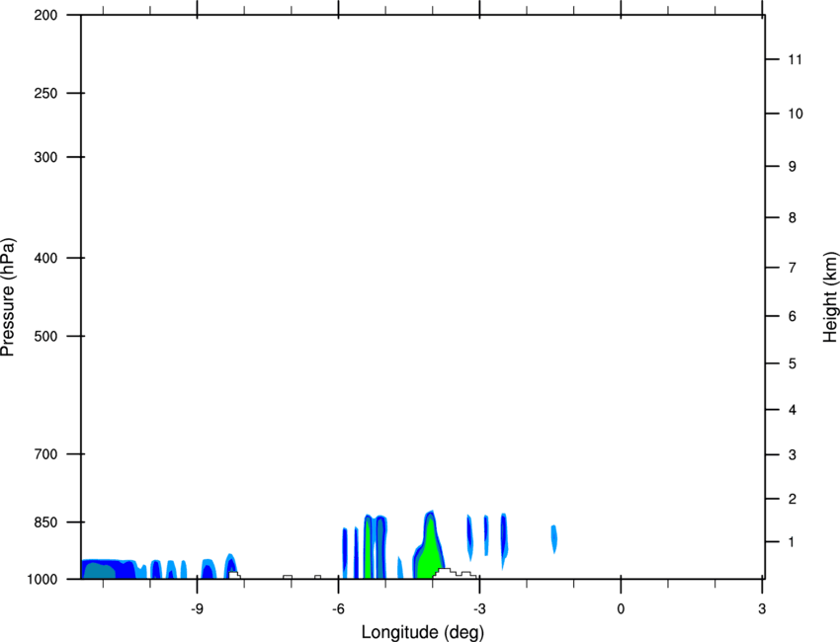Click the -6 longitude tick label
The image size is (840, 642).
click(338, 608)
